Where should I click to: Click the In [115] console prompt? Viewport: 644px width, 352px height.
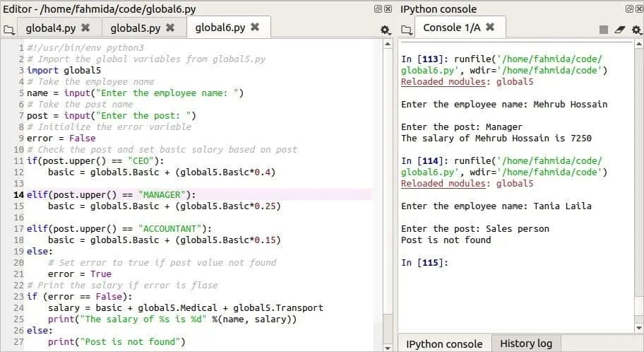[424, 262]
